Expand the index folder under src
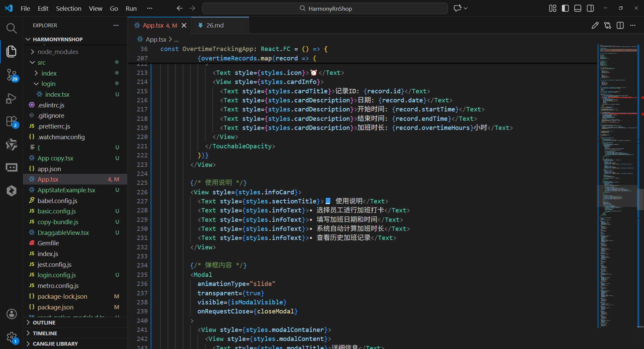The width and height of the screenshot is (644, 349). (x=75, y=73)
